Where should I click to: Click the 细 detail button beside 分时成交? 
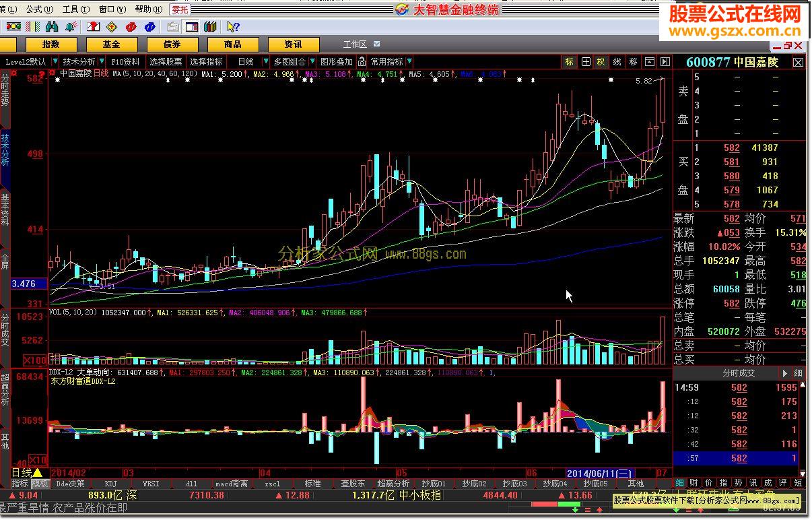click(x=799, y=373)
